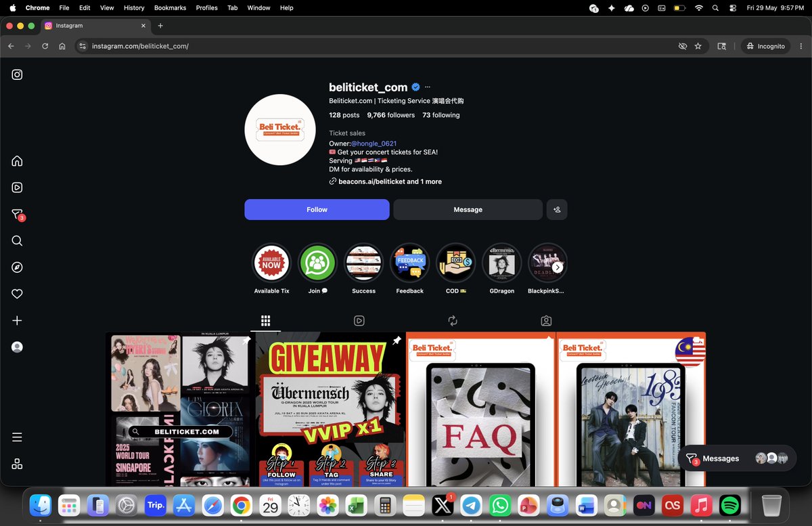Open the GIVEAWAY Übermensch pinned post

click(x=331, y=409)
